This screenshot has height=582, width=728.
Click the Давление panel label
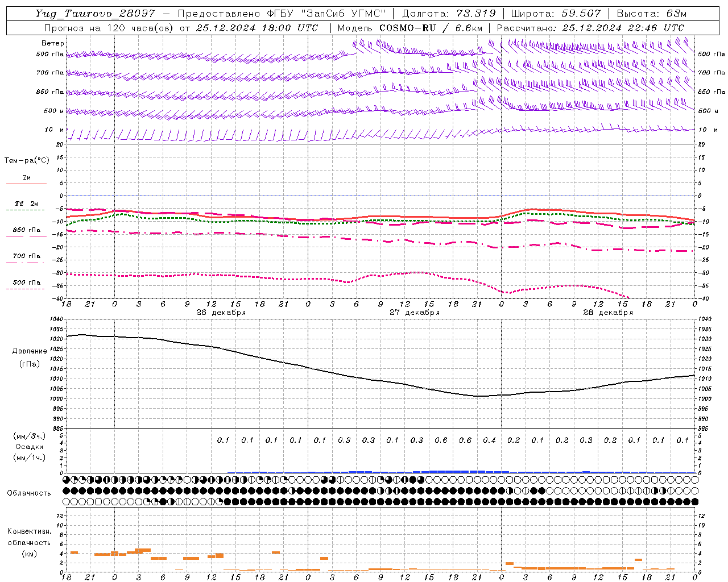30,351
